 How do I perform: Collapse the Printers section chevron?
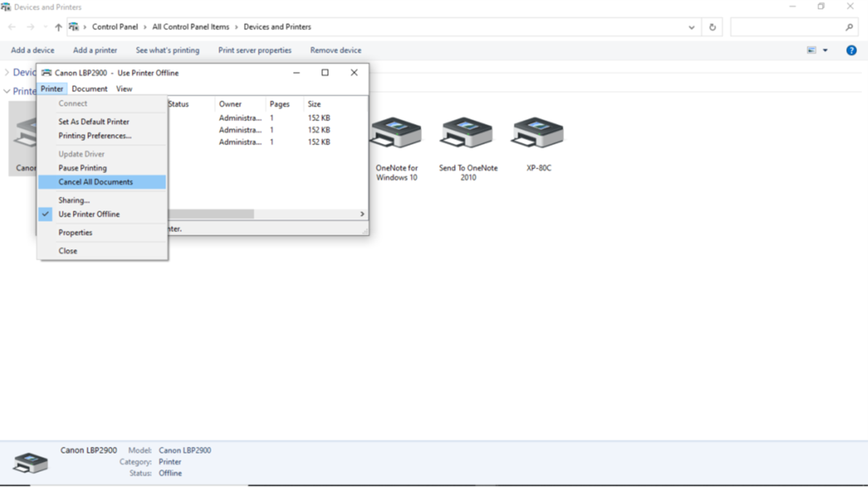7,91
